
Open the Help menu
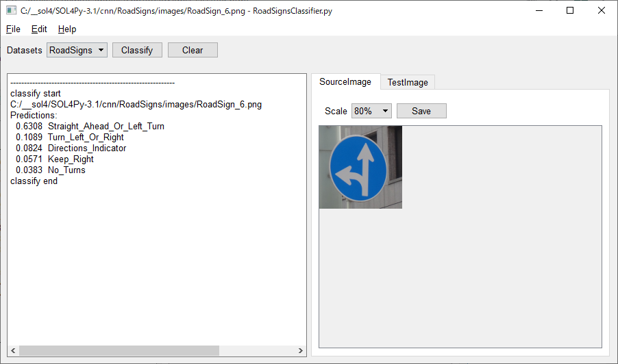tap(67, 29)
